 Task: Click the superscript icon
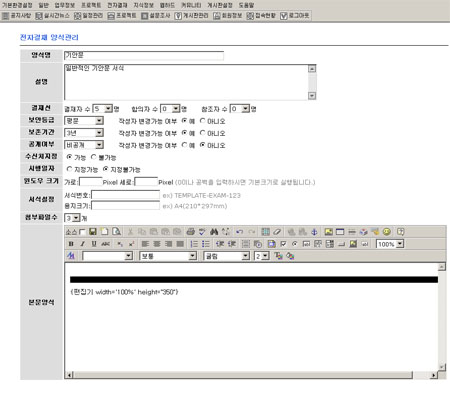pos(131,244)
